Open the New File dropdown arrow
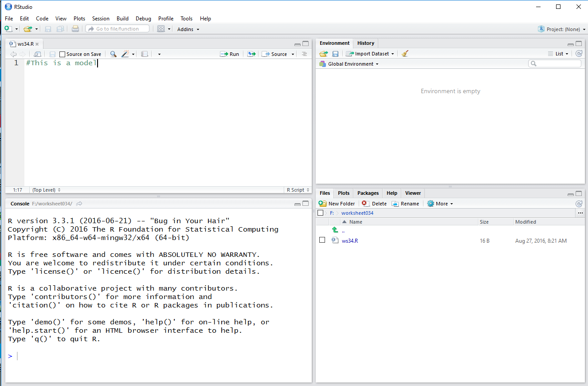Viewport: 588px width, 386px height. [x=16, y=29]
